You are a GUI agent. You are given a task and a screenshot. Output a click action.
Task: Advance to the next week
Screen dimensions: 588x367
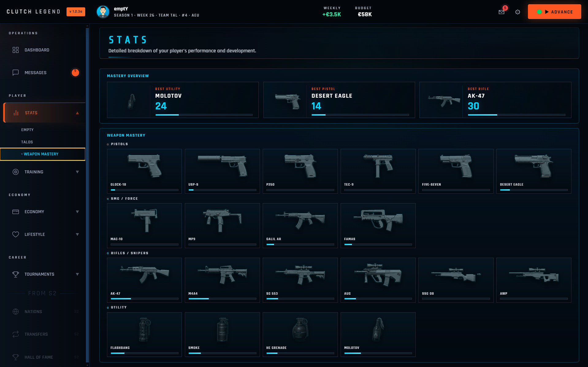pos(554,12)
